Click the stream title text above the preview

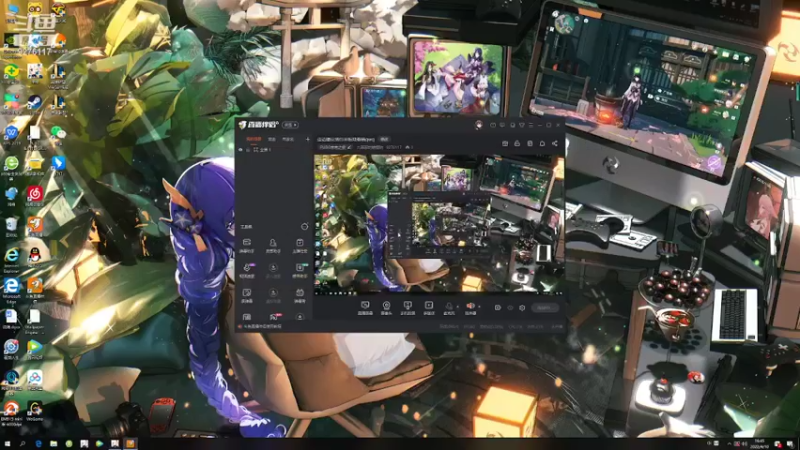[346, 139]
